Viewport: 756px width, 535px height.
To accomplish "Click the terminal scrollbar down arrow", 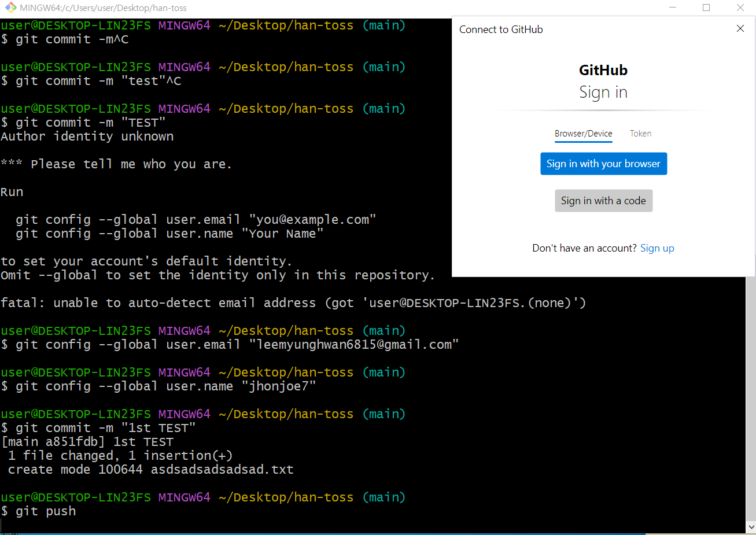I will pyautogui.click(x=751, y=527).
